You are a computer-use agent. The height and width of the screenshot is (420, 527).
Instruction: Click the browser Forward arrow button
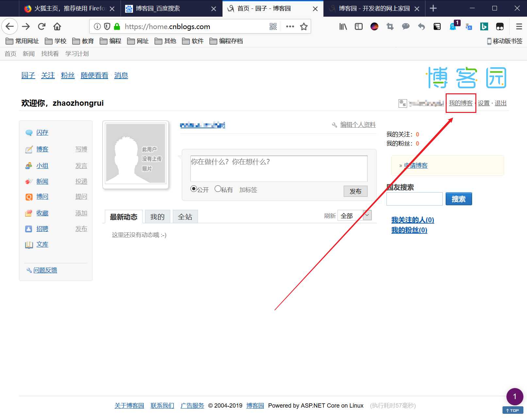(26, 26)
